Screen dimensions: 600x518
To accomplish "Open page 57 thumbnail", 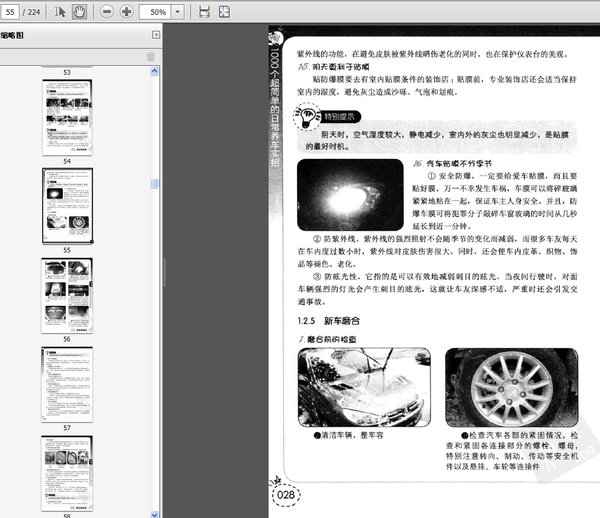I will point(67,382).
